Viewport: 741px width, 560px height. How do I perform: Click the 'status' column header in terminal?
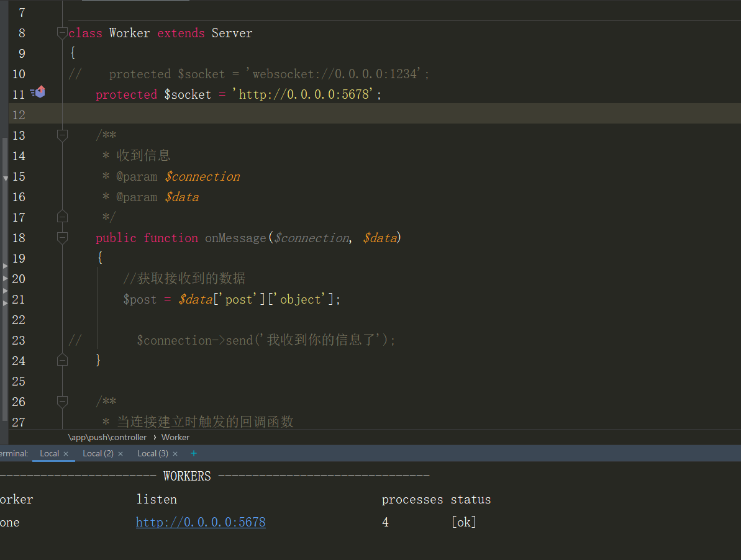[x=471, y=499]
